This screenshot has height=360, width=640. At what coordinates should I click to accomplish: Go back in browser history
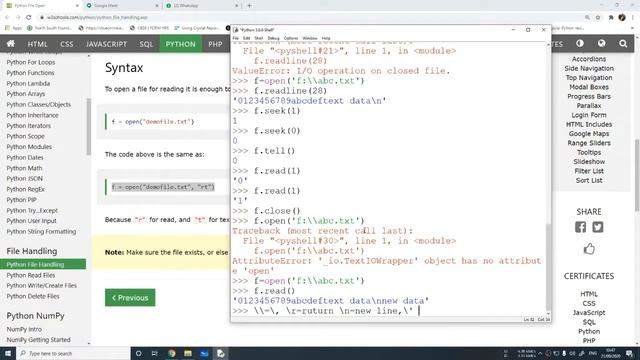(7, 17)
